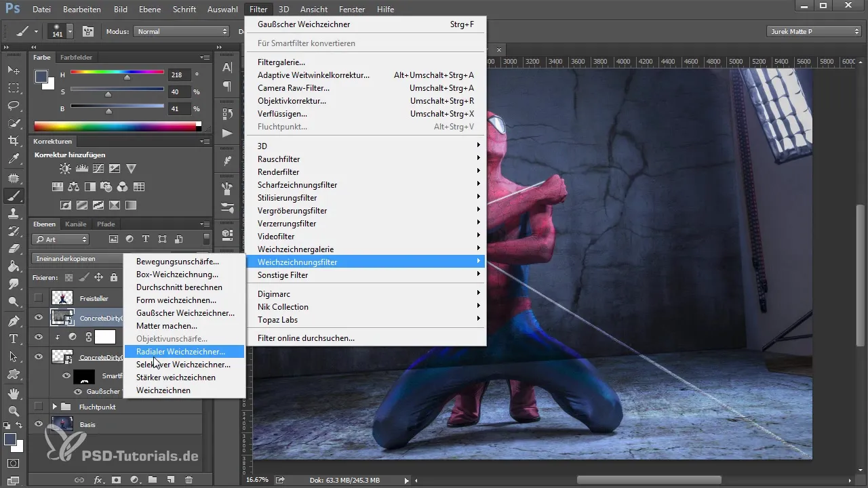Select the Horizontal Type tool
868x488 pixels.
click(13, 338)
